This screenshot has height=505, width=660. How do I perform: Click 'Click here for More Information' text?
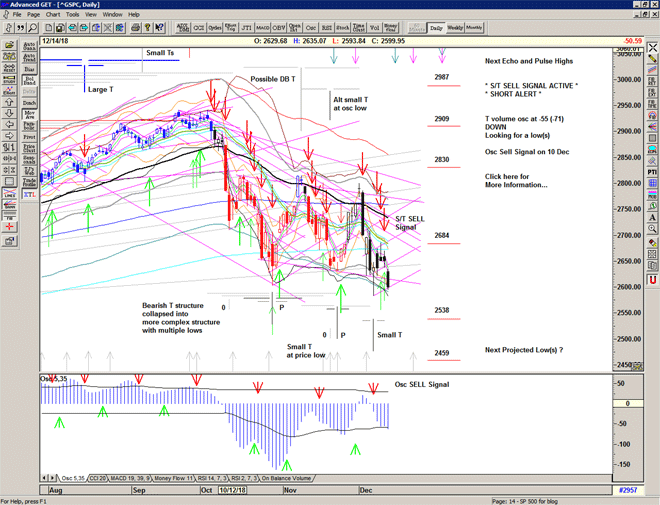point(516,181)
